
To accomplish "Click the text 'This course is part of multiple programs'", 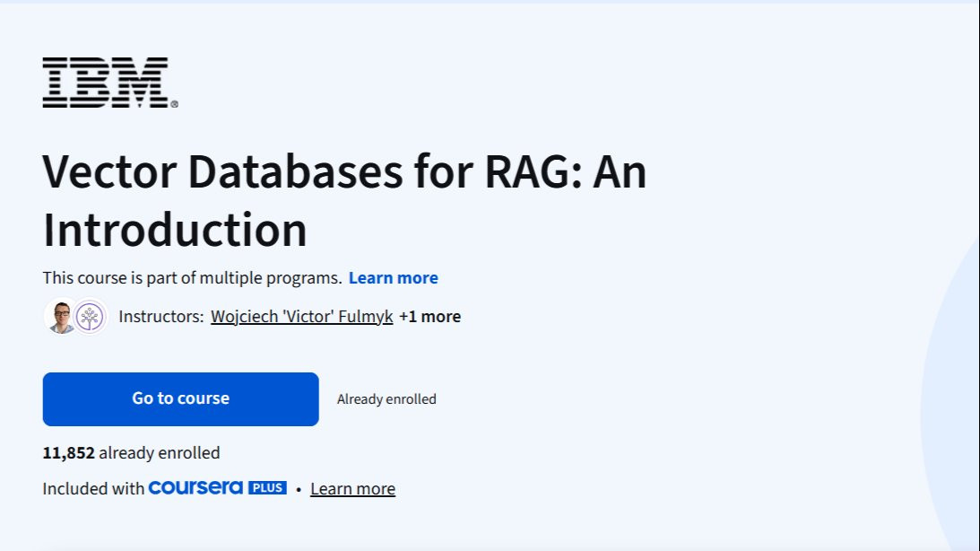I will [x=192, y=278].
